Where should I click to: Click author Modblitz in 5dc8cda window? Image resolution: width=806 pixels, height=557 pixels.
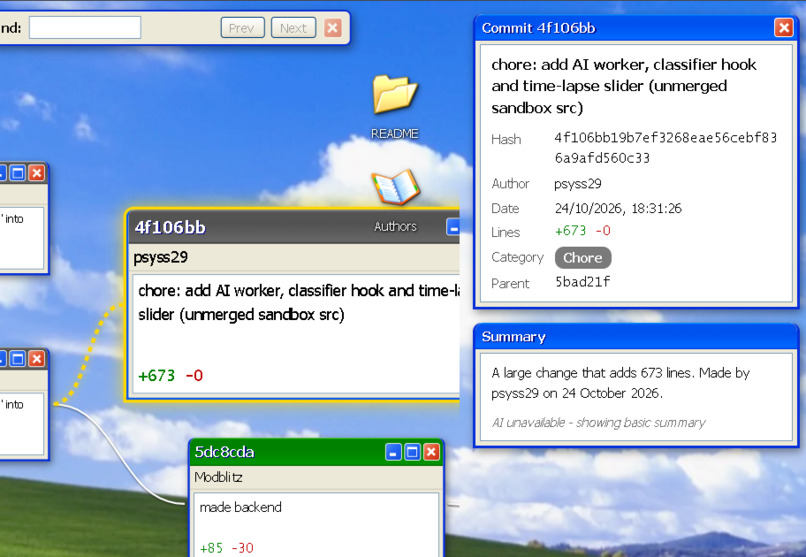[x=218, y=477]
